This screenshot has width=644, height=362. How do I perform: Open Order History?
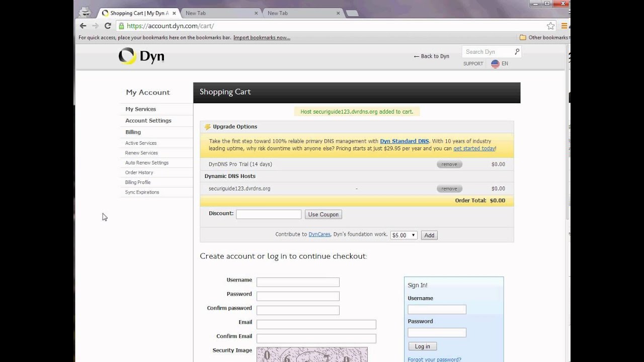[x=139, y=172]
